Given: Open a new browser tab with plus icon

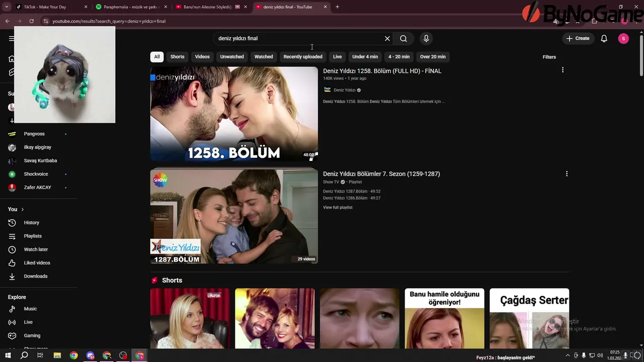Looking at the screenshot, I should (337, 7).
